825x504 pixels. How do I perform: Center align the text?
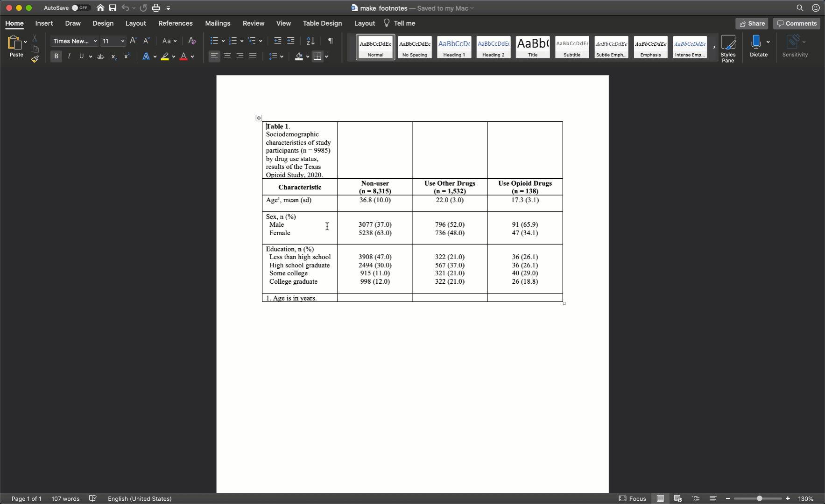227,56
